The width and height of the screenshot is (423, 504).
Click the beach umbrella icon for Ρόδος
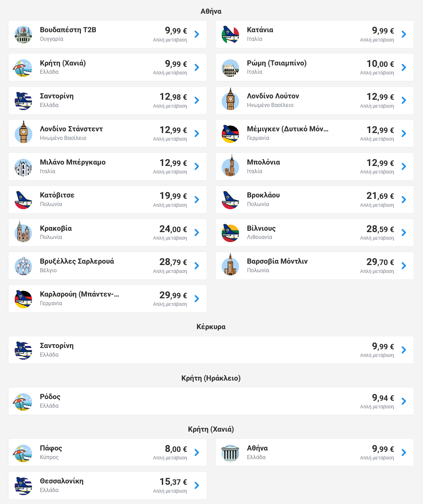pos(23,401)
